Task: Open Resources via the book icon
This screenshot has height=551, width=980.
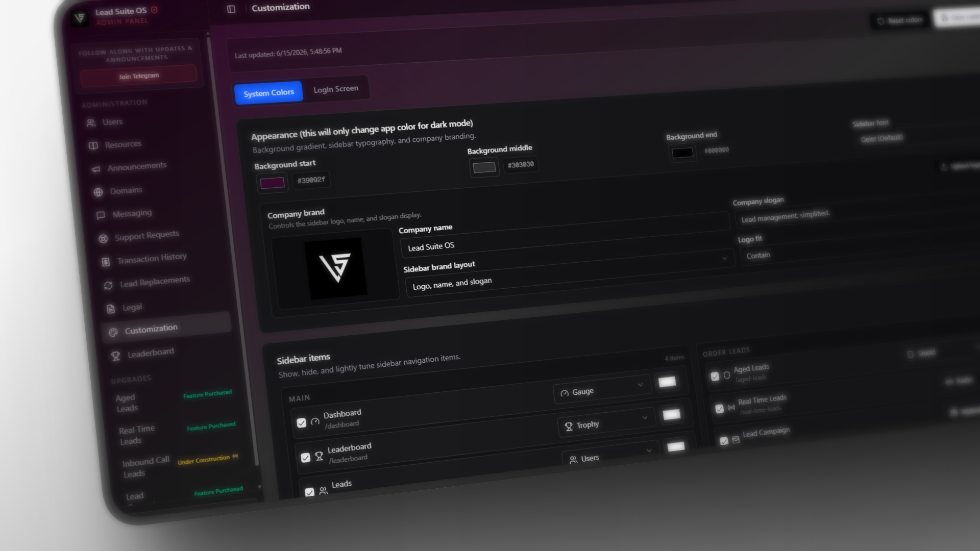Action: point(93,146)
